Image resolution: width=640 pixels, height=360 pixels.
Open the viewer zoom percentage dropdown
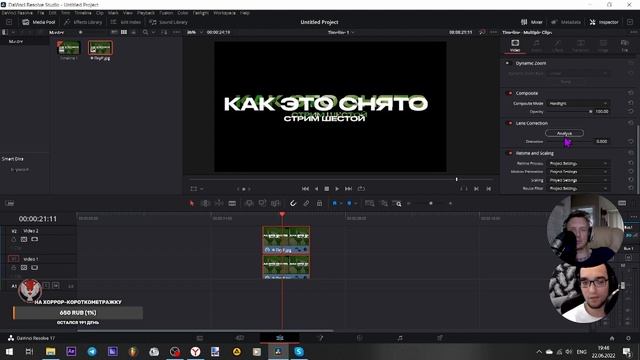pyautogui.click(x=195, y=32)
